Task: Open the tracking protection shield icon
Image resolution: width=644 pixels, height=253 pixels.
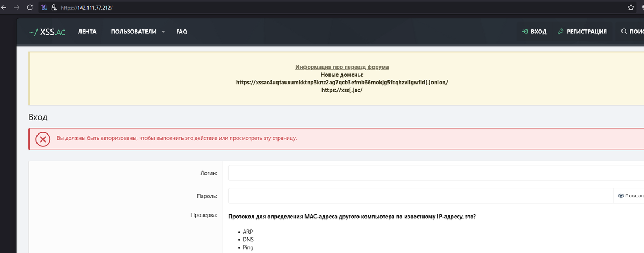Action: [45, 8]
